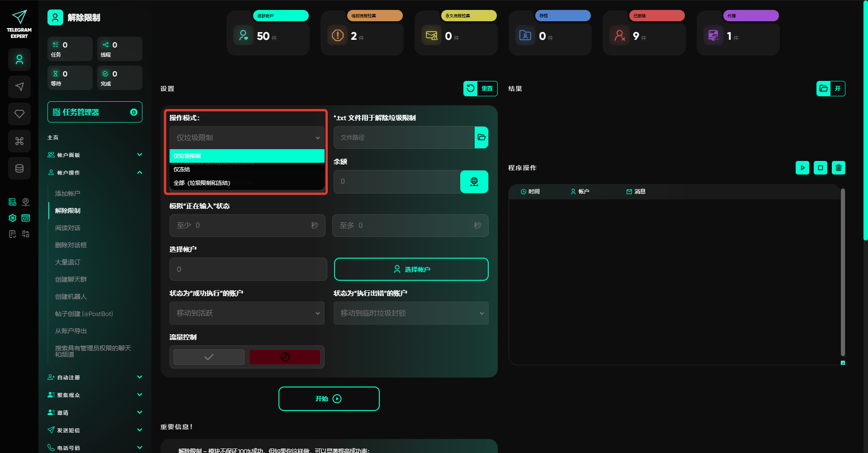Select 仅冻结 option in dropdown list
The height and width of the screenshot is (453, 868).
point(247,170)
